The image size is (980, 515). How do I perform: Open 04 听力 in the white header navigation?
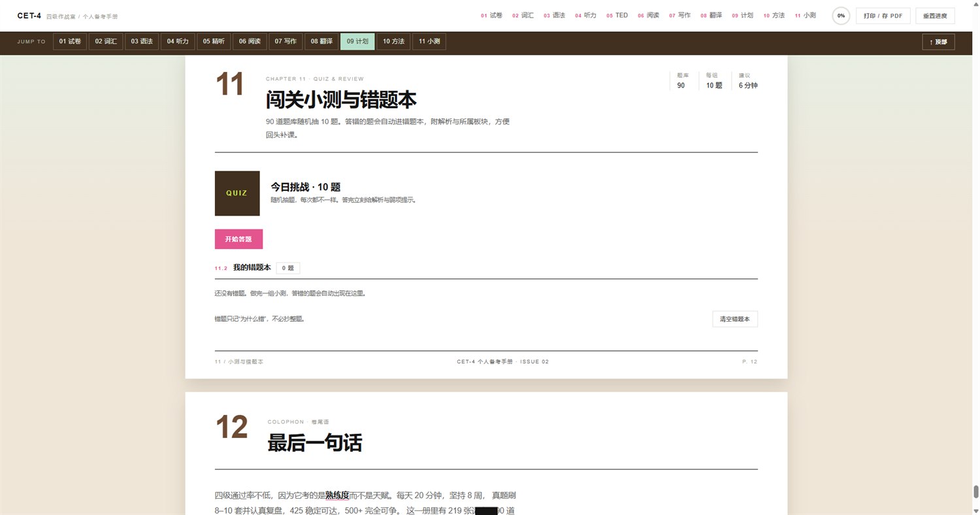585,15
